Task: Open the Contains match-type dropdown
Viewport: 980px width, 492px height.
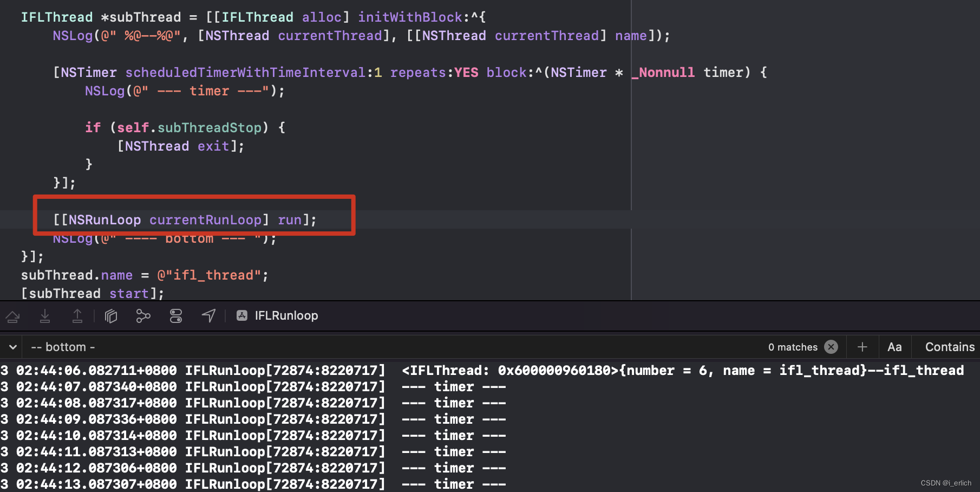Action: click(x=950, y=347)
